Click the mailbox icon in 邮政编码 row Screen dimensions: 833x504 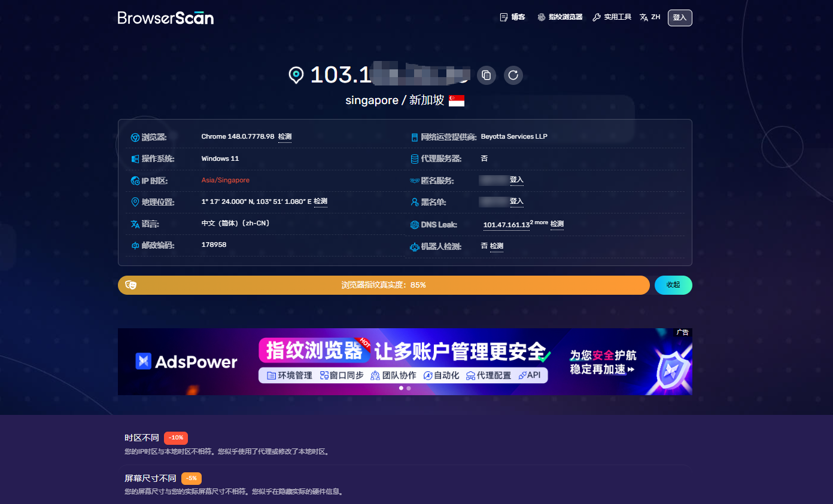coord(135,246)
